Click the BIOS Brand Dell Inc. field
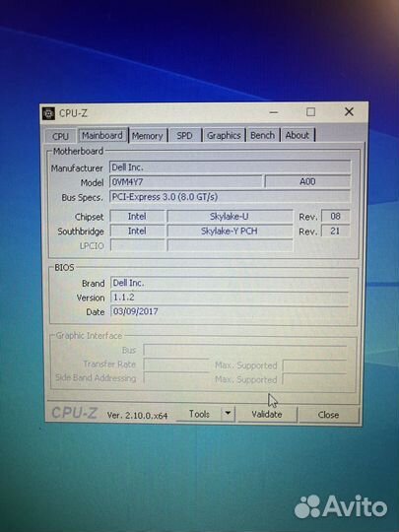 (230, 283)
